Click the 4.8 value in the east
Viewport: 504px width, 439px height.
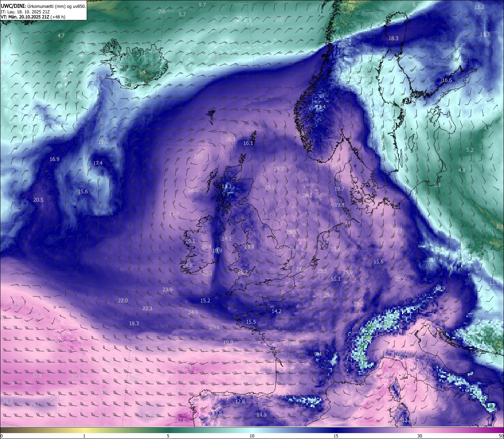(462, 170)
